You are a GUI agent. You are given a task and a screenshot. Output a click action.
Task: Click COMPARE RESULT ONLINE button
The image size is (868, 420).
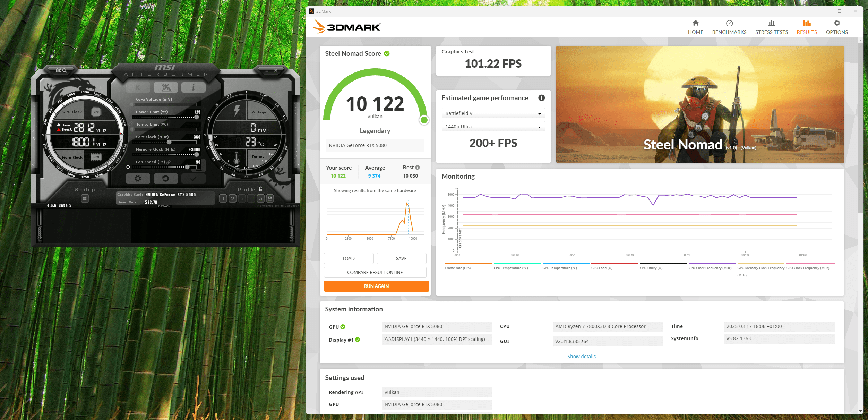point(375,272)
